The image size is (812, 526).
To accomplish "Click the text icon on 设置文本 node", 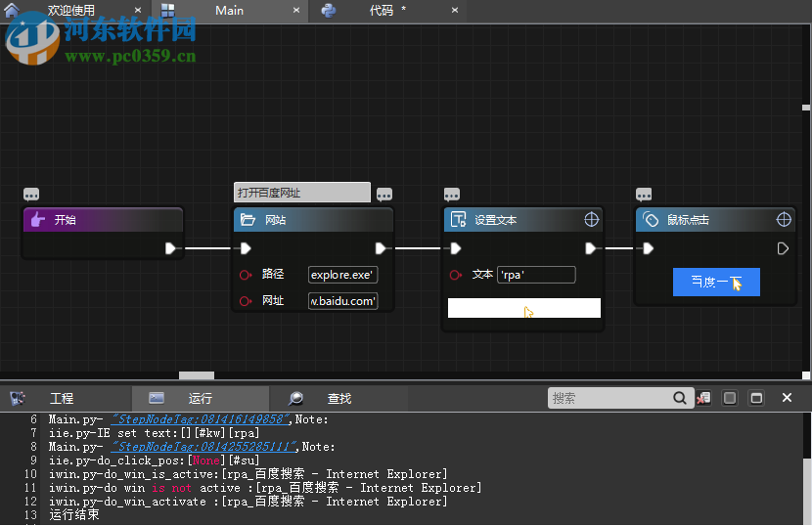I will 458,220.
